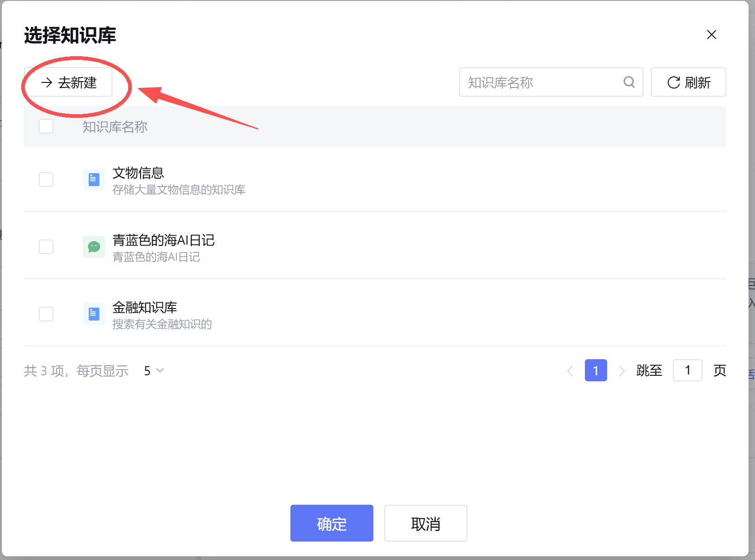Click 取消 to cancel
Screen dimensions: 755x560
pyautogui.click(x=425, y=523)
